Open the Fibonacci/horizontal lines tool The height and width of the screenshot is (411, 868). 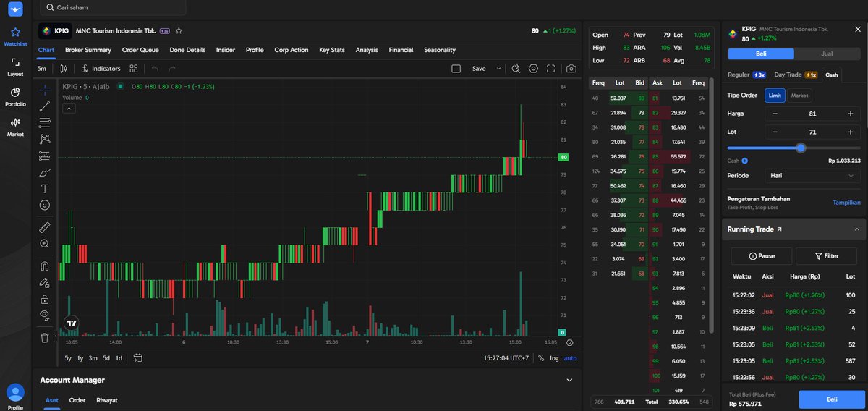point(45,122)
